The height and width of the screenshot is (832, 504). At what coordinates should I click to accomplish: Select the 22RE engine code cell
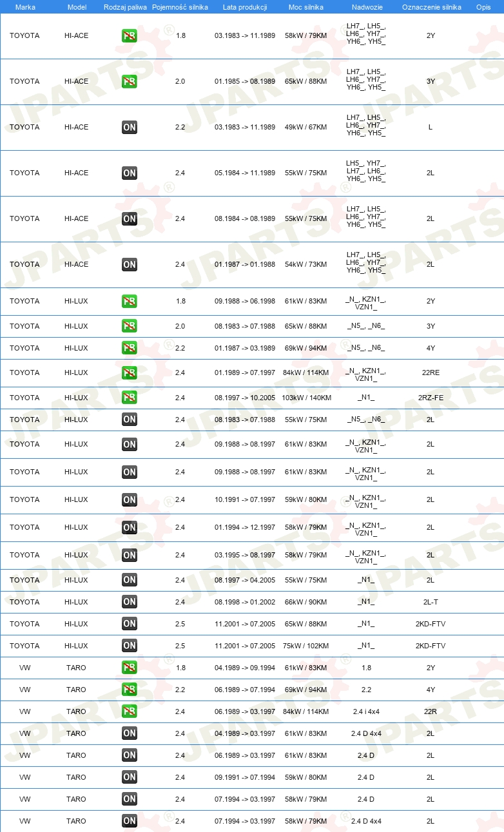click(431, 373)
